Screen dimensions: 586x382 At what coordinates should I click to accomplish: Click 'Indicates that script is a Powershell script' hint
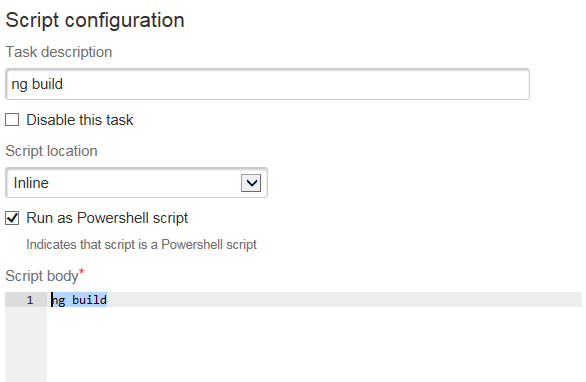[x=141, y=244]
